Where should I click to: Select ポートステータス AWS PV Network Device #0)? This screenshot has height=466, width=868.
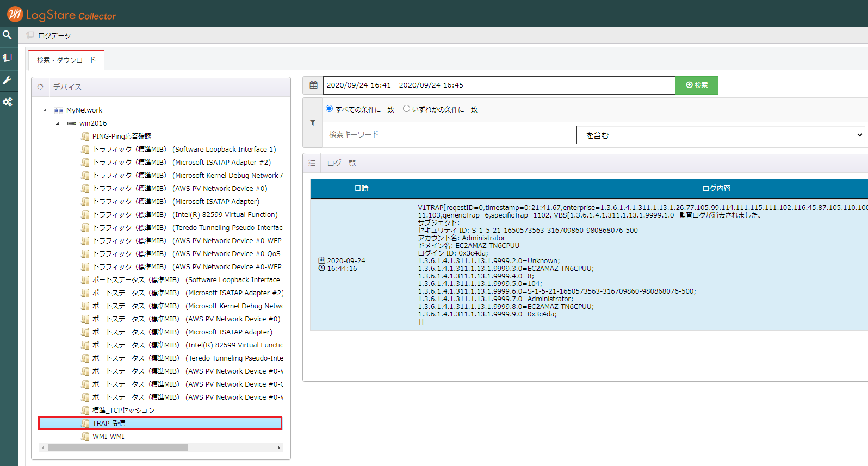[x=187, y=319]
